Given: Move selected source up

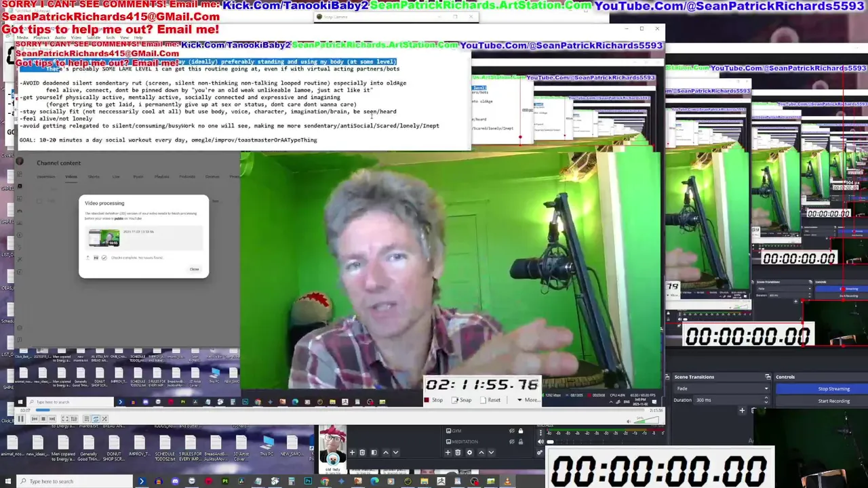Looking at the screenshot, I should (481, 453).
